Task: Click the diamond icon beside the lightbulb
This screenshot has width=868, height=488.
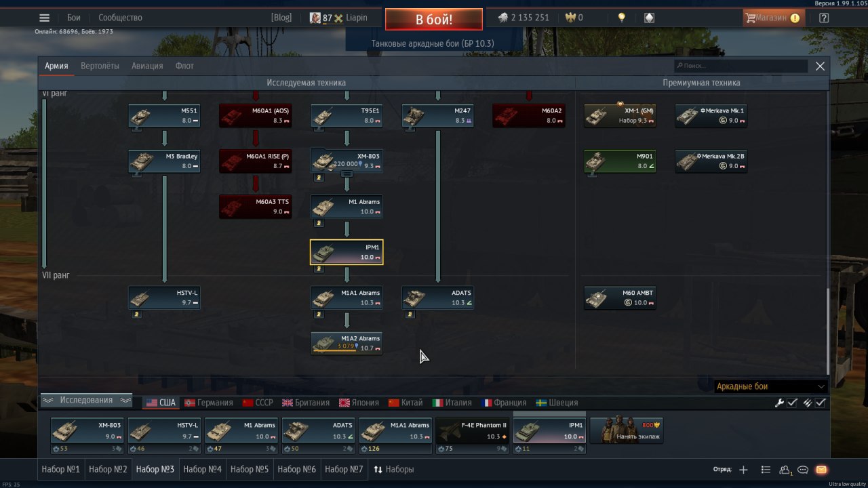Action: [649, 18]
